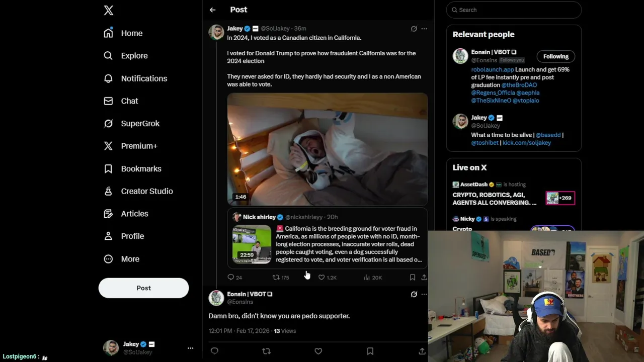Click Grok icon on Eonsin's reply

point(414,294)
